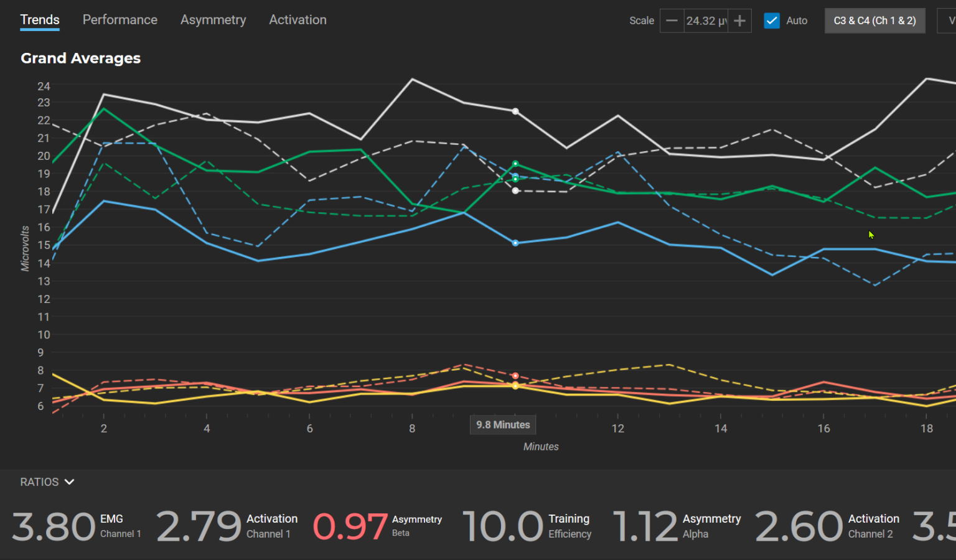Click the scale value field showing 24.32
Screen dimensions: 956x560
coord(706,21)
